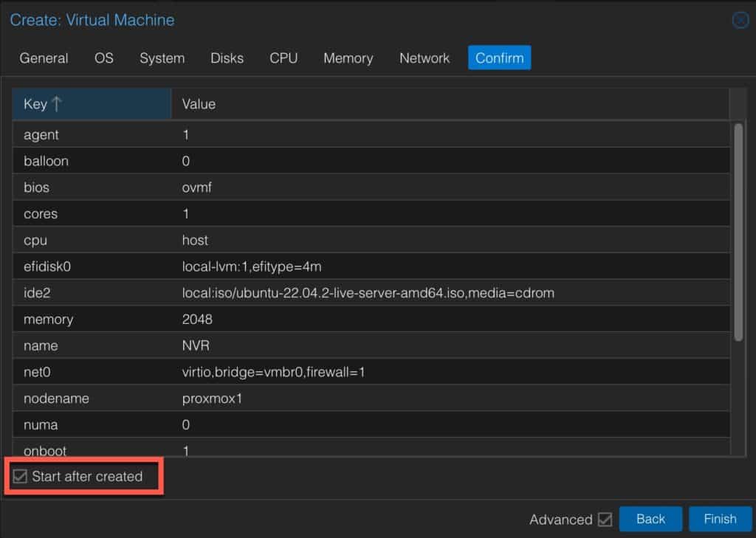756x538 pixels.
Task: Toggle the Start after created checkbox
Action: point(20,476)
